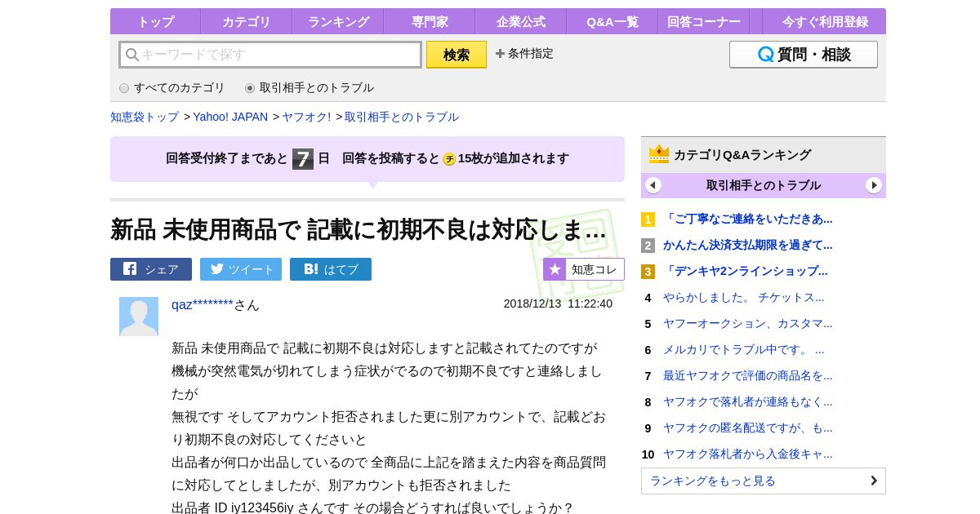Click ランキングをもっと見る button

[x=764, y=481]
